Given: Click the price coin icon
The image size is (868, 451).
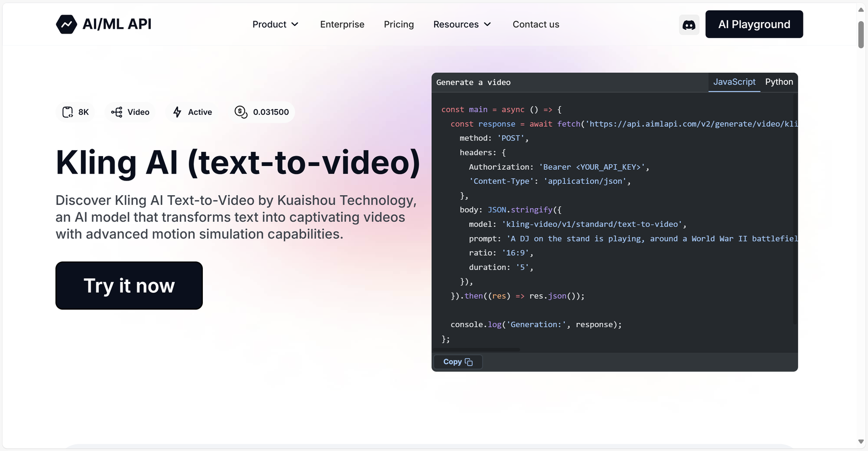Looking at the screenshot, I should click(x=241, y=112).
